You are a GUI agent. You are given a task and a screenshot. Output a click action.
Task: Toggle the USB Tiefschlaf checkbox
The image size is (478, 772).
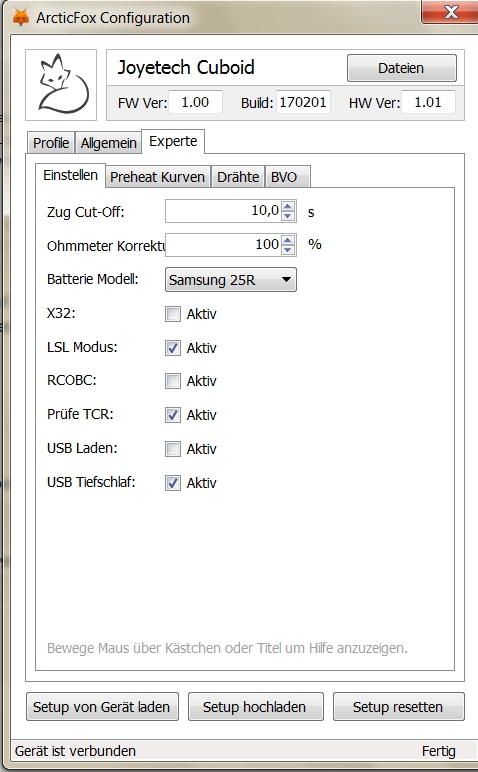coord(173,483)
